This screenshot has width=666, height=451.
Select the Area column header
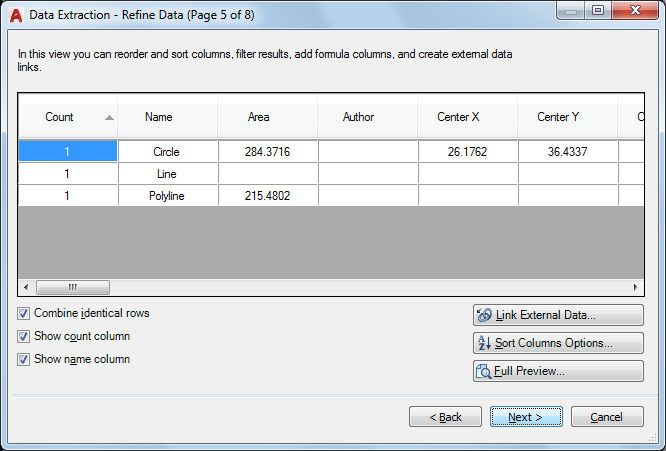[x=259, y=117]
